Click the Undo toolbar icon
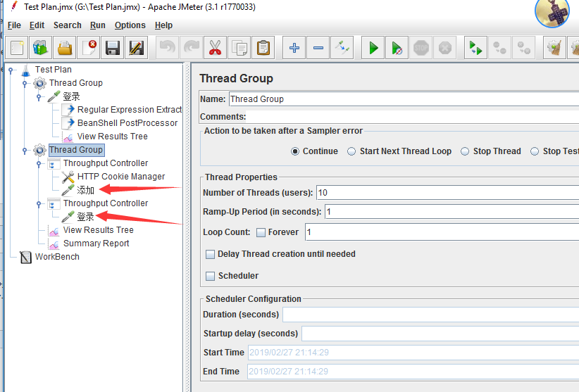The height and width of the screenshot is (392, 579). coord(167,48)
